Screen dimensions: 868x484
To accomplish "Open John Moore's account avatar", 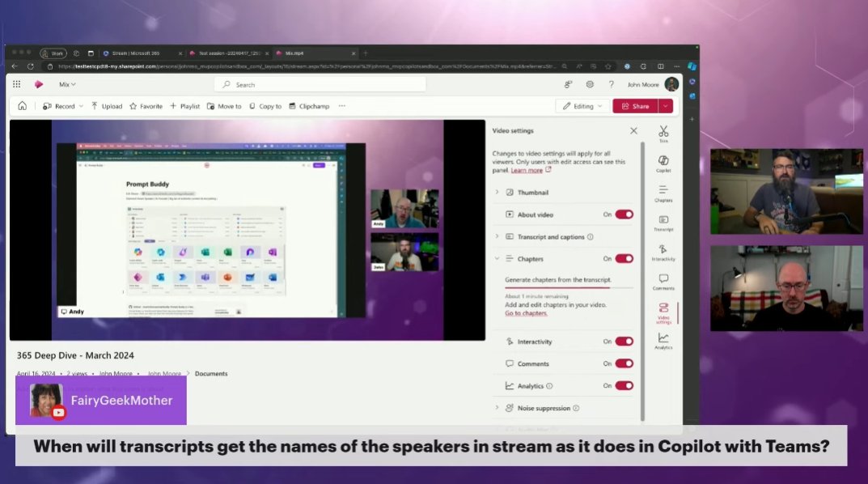I will (x=671, y=84).
